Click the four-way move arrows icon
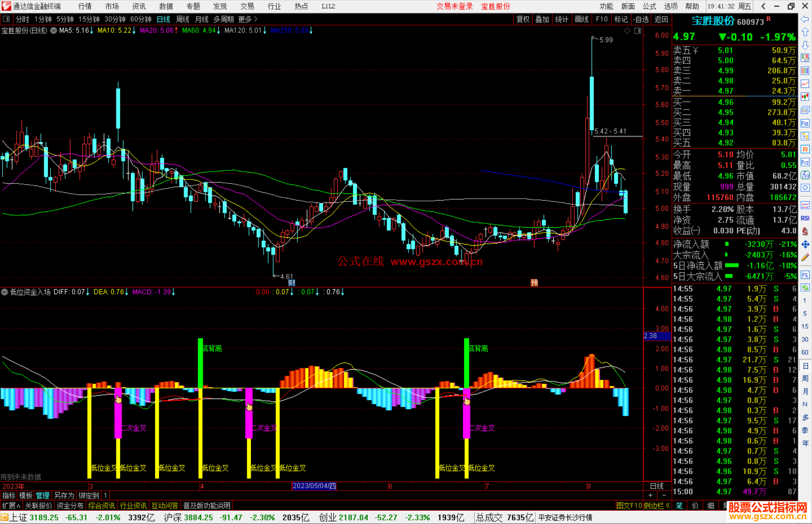Screen dimensions: 812x524 [x=805, y=245]
